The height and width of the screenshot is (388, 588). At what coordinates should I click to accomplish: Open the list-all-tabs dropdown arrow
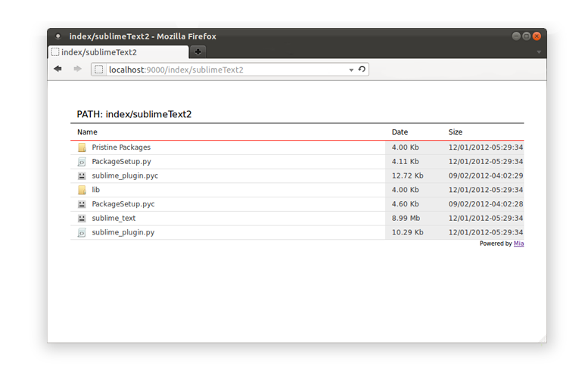coord(539,52)
